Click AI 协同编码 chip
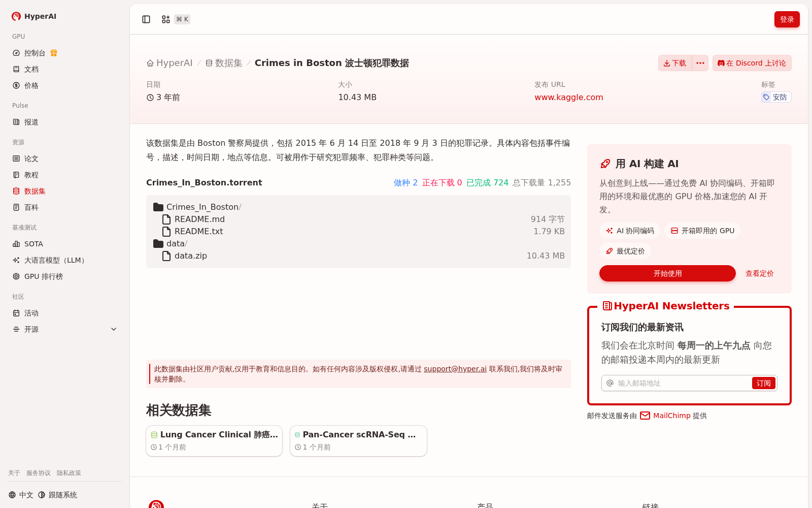812x508 pixels. 629,231
